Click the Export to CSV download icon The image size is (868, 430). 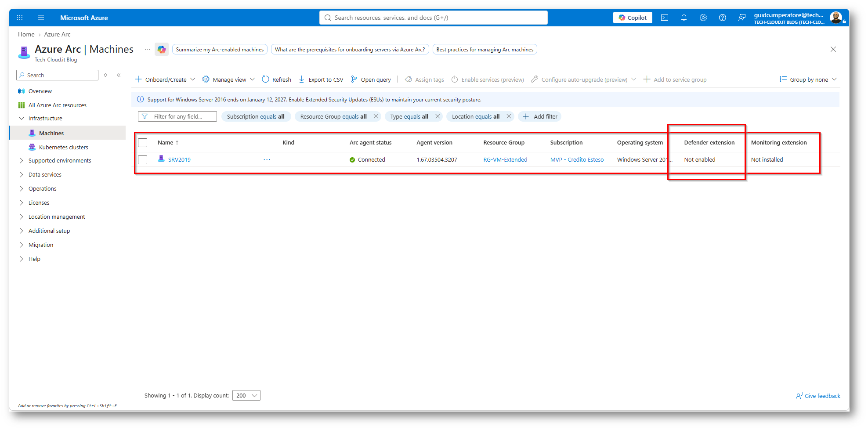301,79
